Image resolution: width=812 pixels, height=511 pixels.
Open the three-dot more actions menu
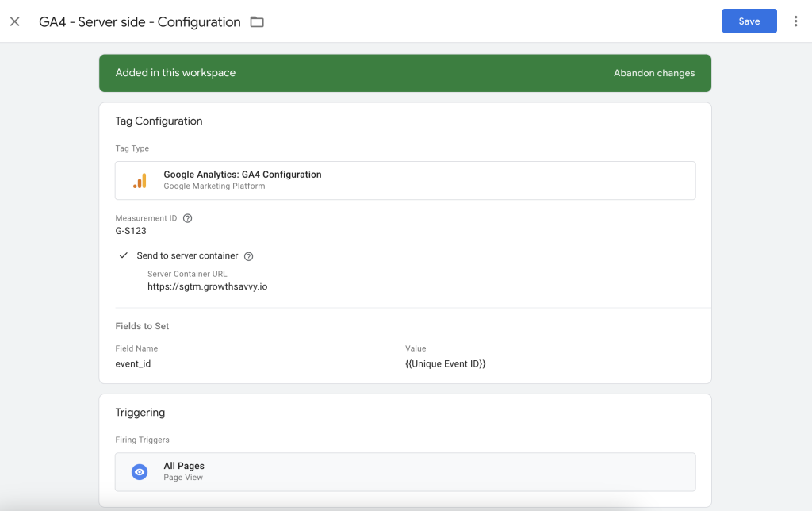pyautogui.click(x=795, y=21)
